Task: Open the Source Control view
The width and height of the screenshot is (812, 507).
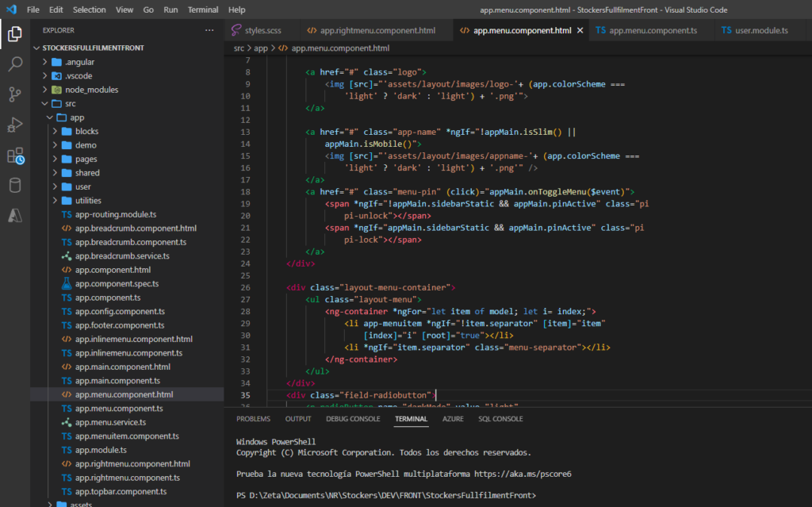Action: [x=14, y=94]
